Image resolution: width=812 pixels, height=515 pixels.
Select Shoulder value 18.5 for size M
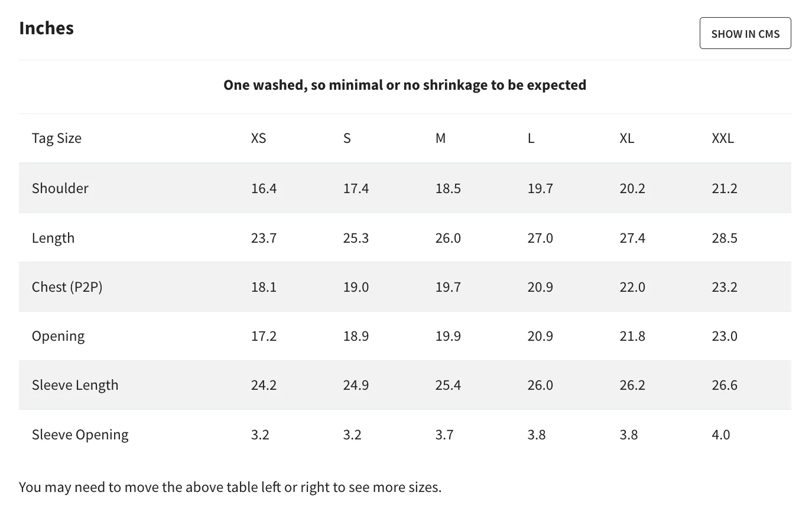pos(448,188)
